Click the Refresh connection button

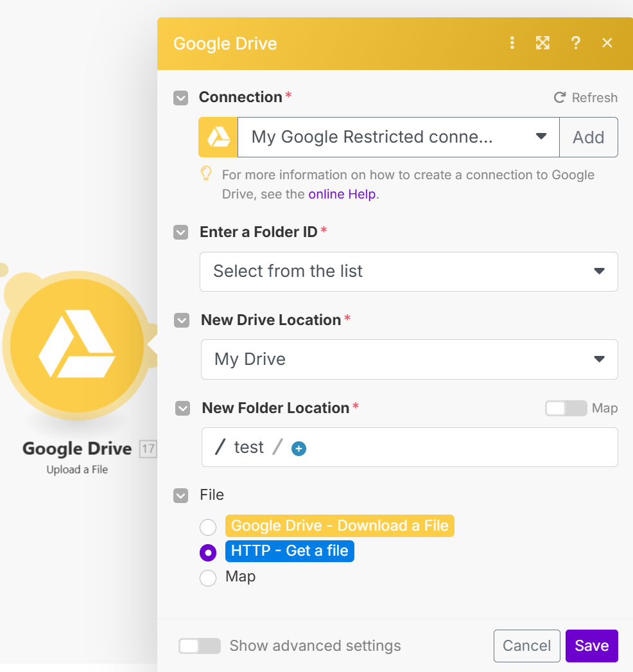[585, 98]
